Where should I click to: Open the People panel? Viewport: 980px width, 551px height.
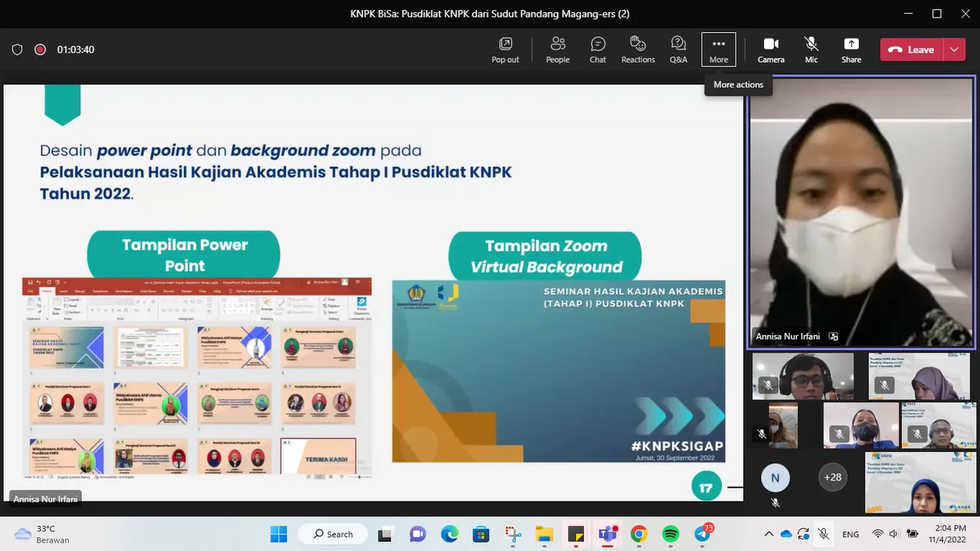coord(557,50)
